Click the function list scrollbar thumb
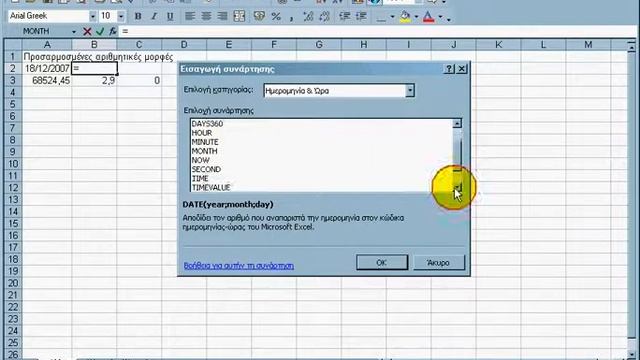The width and height of the screenshot is (640, 360). (458, 155)
